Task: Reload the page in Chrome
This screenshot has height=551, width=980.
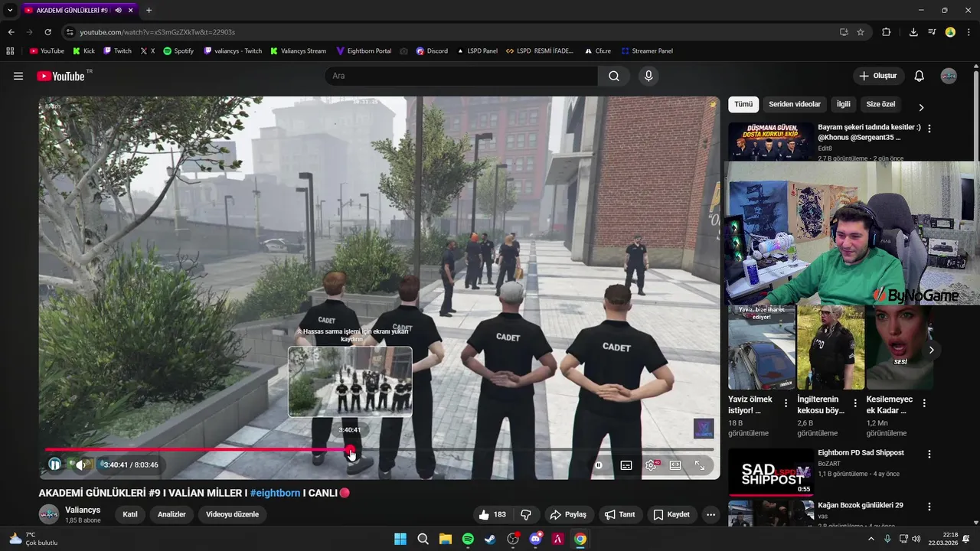Action: 47,32
